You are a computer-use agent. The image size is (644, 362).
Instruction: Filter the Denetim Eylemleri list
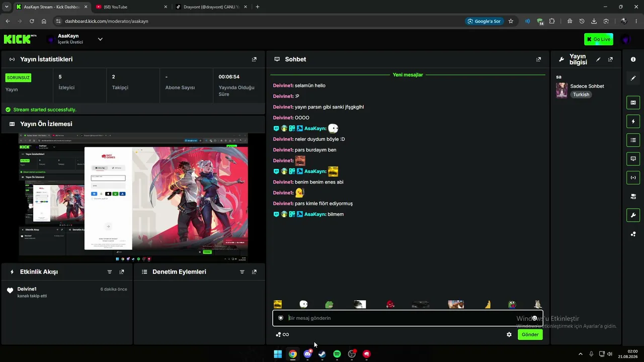point(242,272)
